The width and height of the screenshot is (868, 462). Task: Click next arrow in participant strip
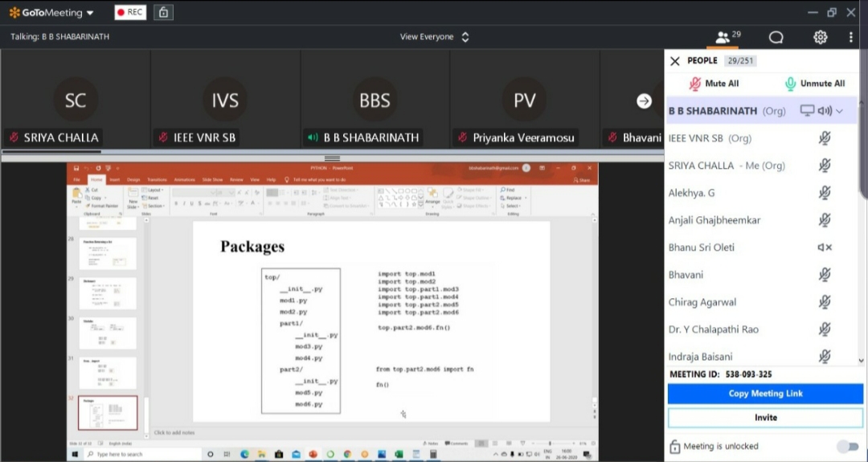[x=644, y=101]
